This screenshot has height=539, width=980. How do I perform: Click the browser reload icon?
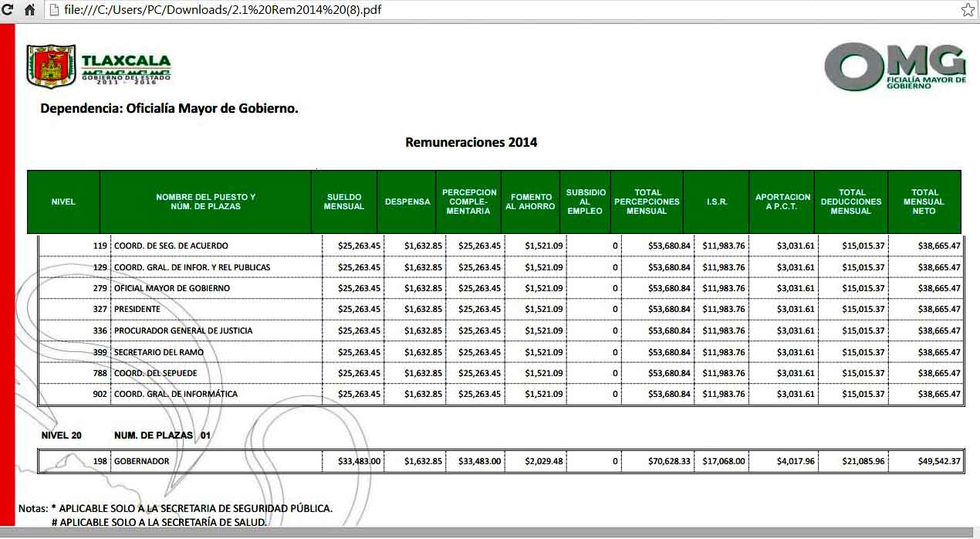tap(8, 10)
